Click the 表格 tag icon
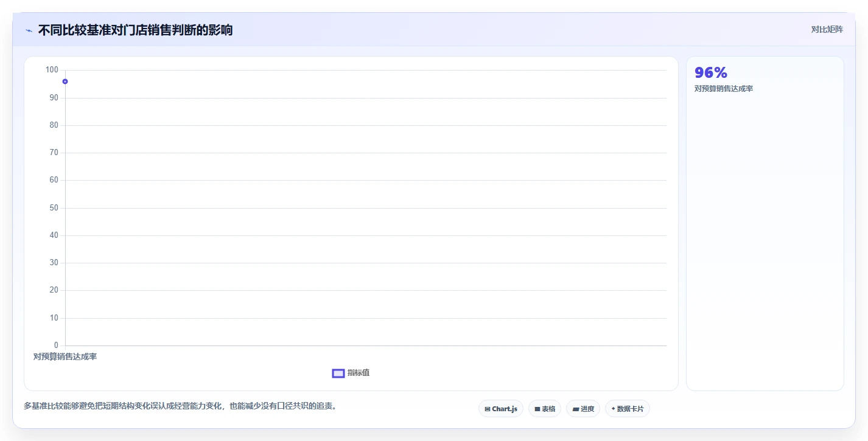This screenshot has height=441, width=868. [537, 409]
